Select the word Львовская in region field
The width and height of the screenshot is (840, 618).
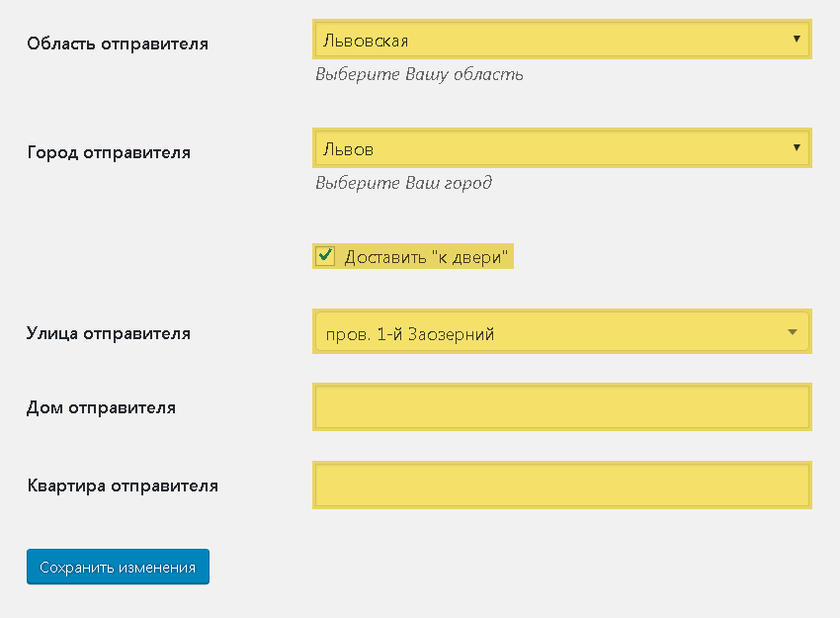pos(366,41)
